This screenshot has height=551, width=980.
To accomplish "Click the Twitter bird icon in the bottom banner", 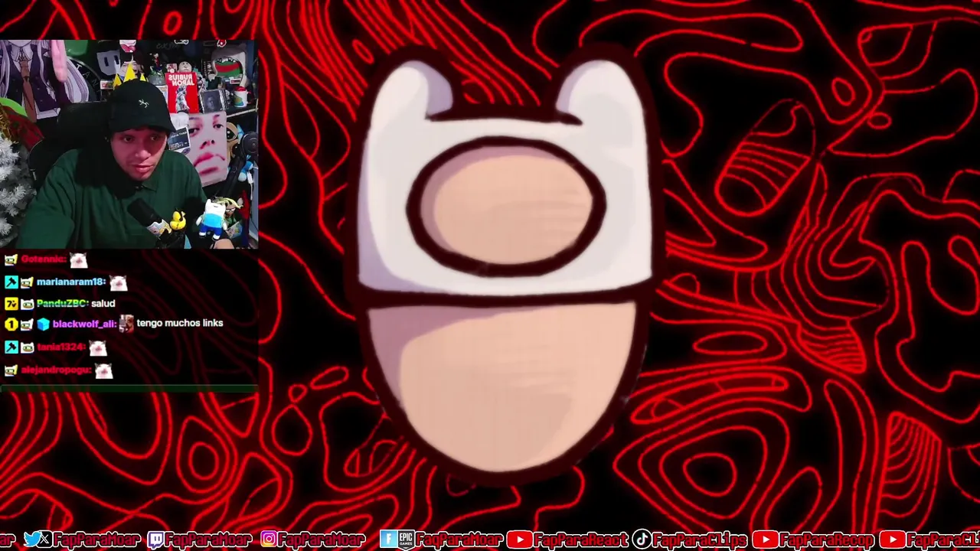I will tap(31, 540).
